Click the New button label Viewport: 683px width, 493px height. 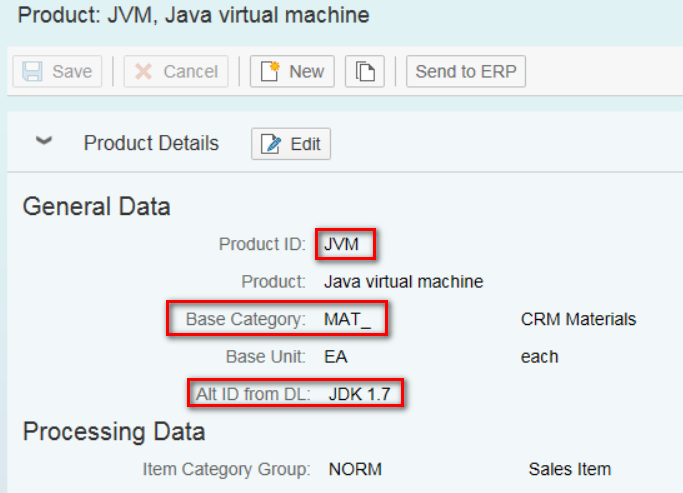click(307, 71)
